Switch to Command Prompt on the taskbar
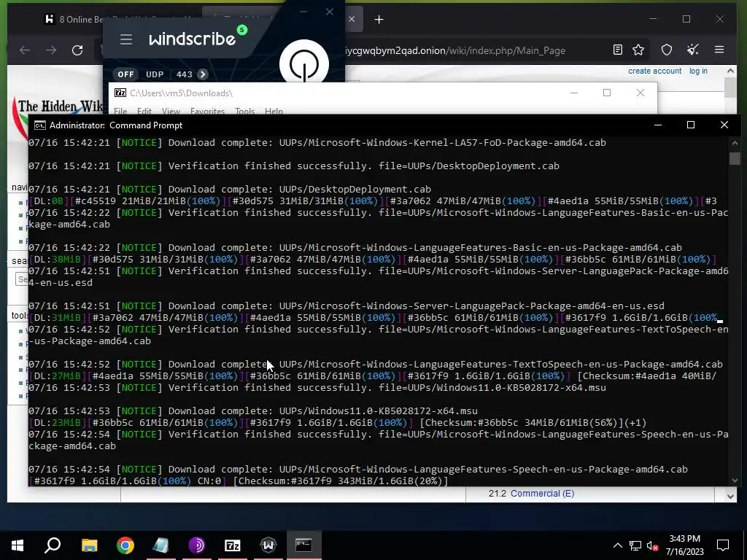 pyautogui.click(x=304, y=545)
